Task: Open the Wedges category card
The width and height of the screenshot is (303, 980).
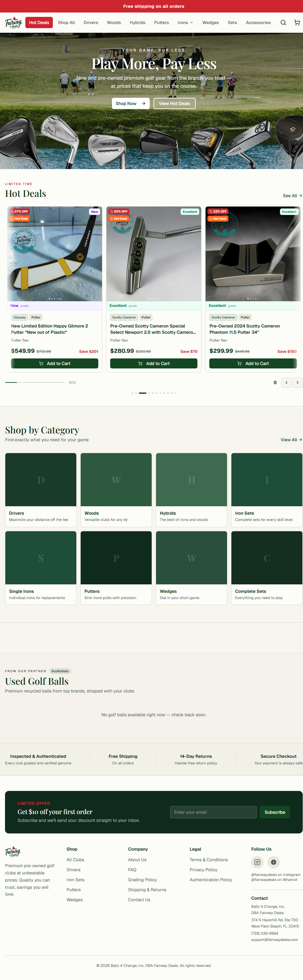Action: (191, 567)
